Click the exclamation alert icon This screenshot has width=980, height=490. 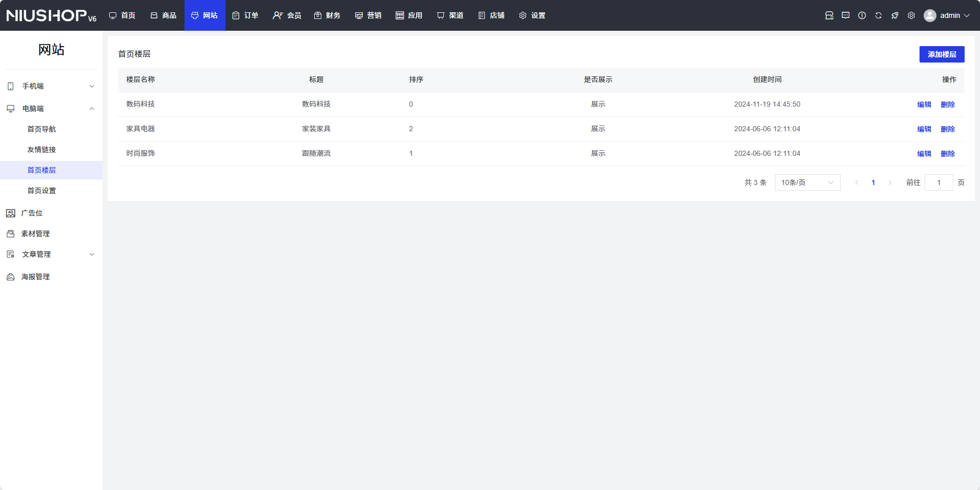point(862,15)
